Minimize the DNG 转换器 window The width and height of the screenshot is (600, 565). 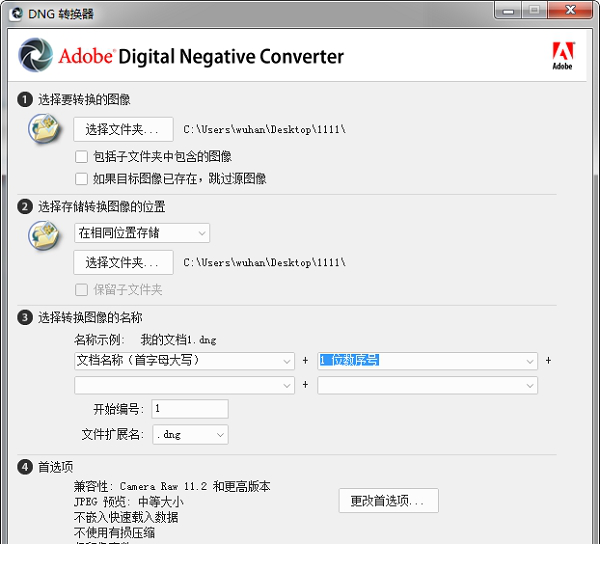tap(508, 10)
